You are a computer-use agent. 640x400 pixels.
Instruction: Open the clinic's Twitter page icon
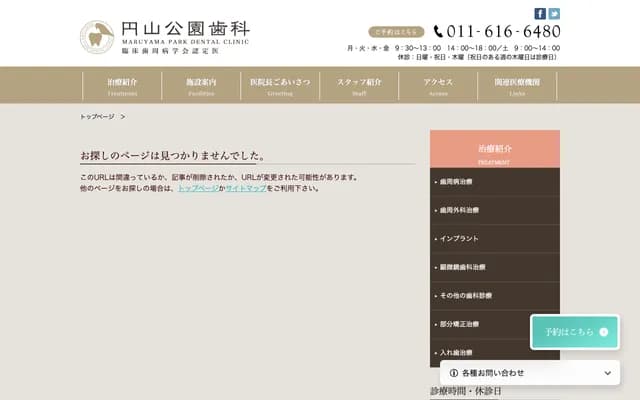(554, 14)
